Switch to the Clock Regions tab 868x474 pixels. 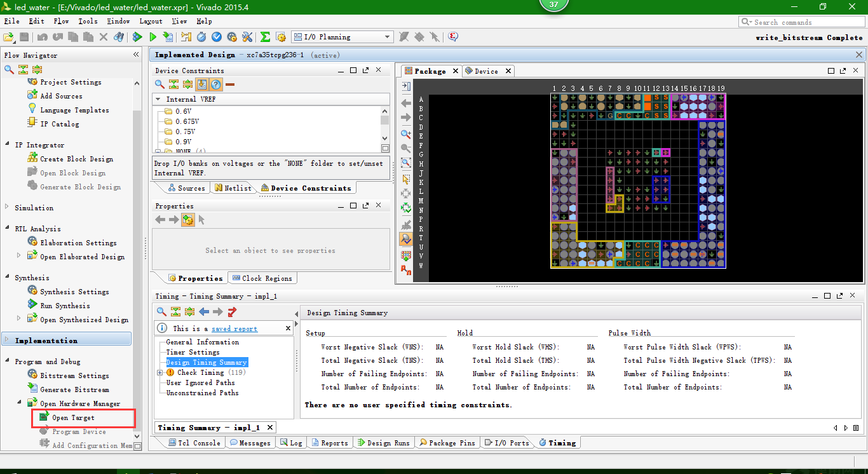coord(262,278)
